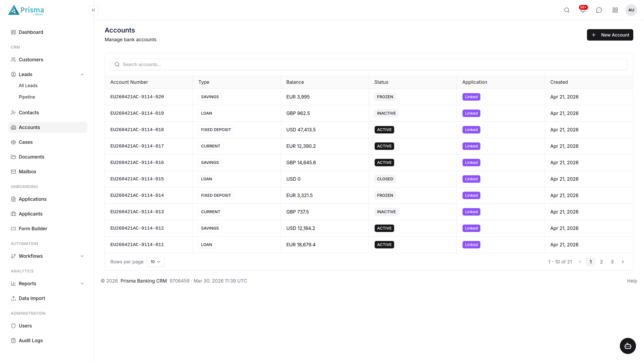Viewport: 644px width, 362px height.
Task: Open the rows per page dropdown
Action: pyautogui.click(x=155, y=262)
